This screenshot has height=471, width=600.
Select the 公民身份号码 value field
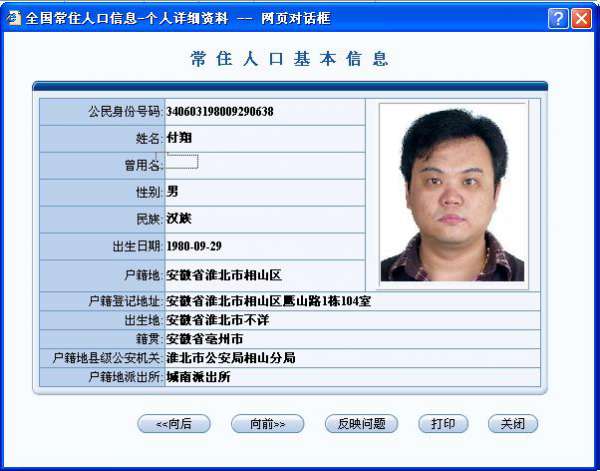tap(265, 112)
